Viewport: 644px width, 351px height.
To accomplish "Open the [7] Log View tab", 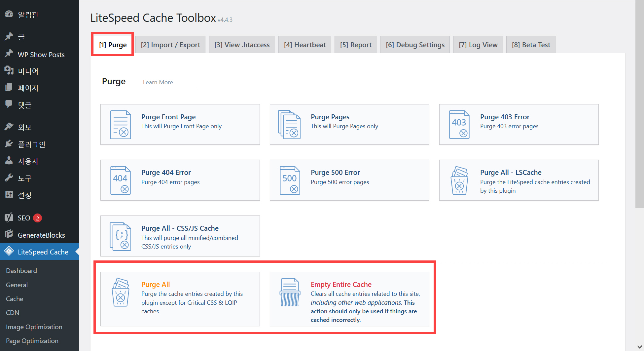I will pyautogui.click(x=478, y=45).
